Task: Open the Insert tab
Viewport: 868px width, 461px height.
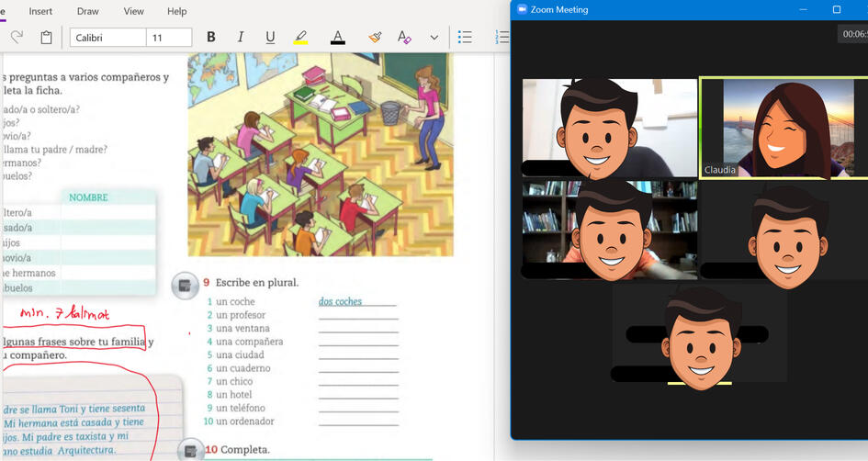Action: pyautogui.click(x=40, y=11)
